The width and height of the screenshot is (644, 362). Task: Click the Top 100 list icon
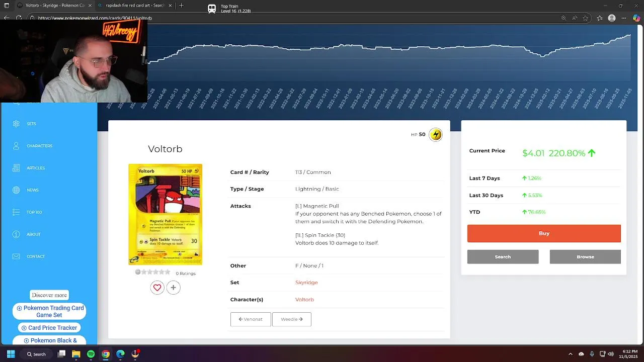click(16, 212)
